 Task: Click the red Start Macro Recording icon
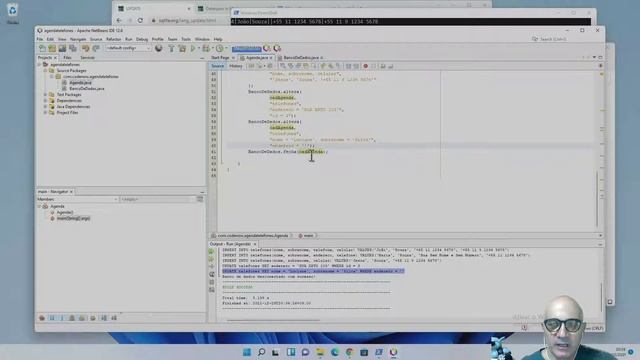click(x=366, y=66)
